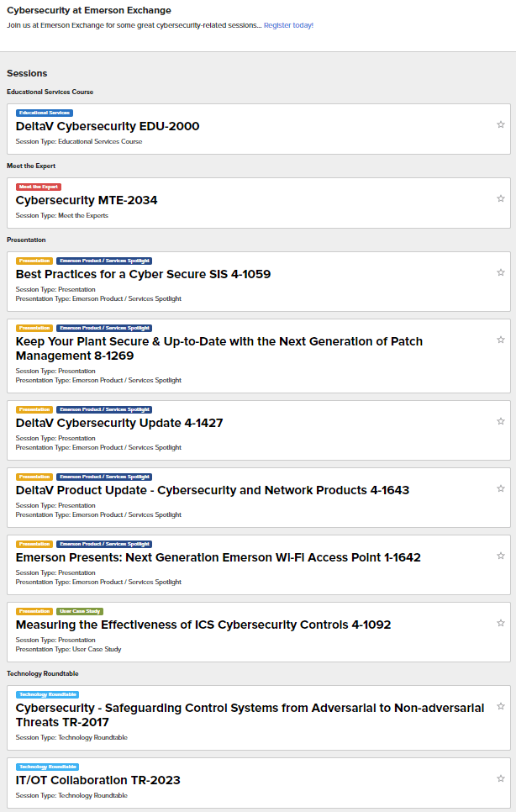Screen dimensions: 516x812
Task: Open the Measuring the Effectiveness of ICS title
Action: point(203,625)
